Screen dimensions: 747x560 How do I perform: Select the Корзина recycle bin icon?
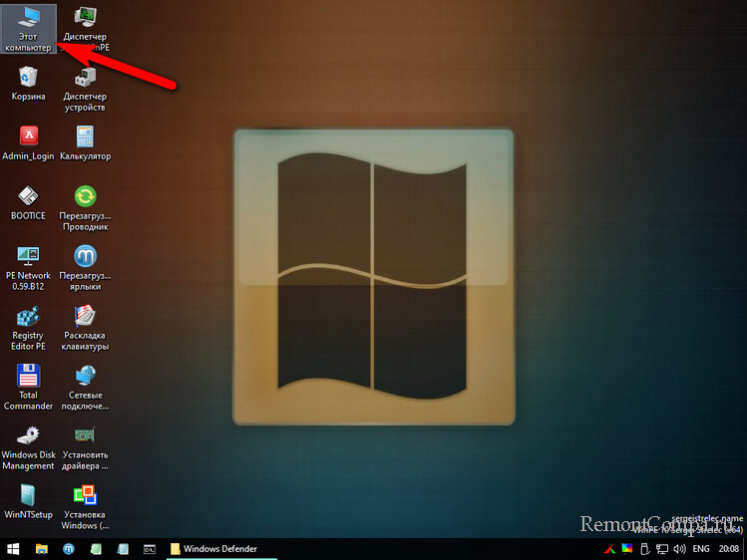[x=28, y=84]
